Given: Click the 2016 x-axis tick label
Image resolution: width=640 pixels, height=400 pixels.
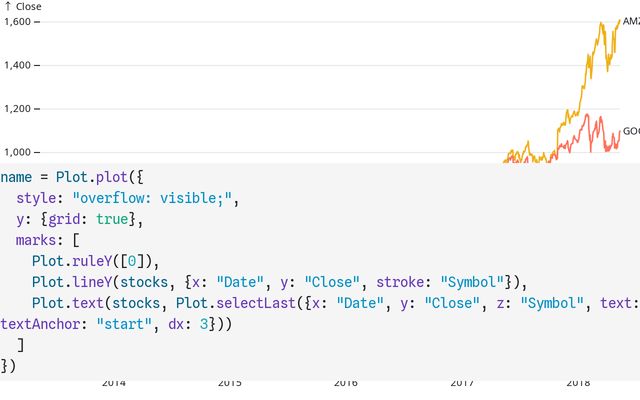Looking at the screenshot, I should pos(346,383).
